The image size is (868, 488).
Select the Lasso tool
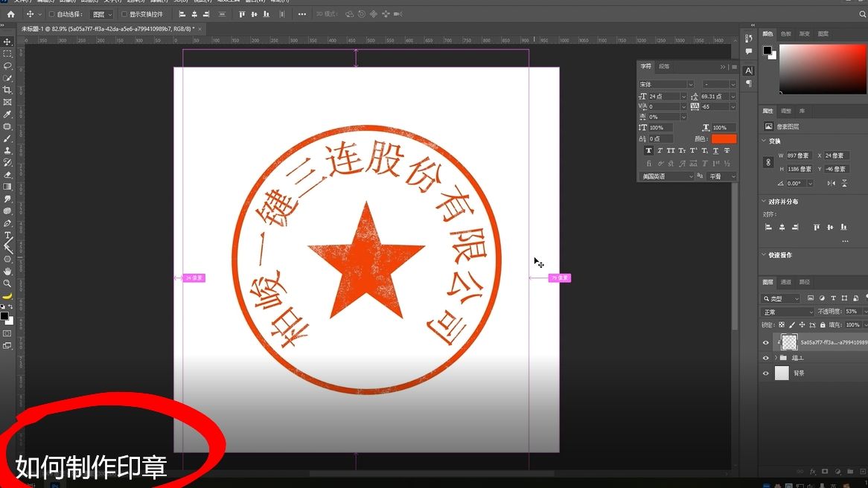click(8, 66)
